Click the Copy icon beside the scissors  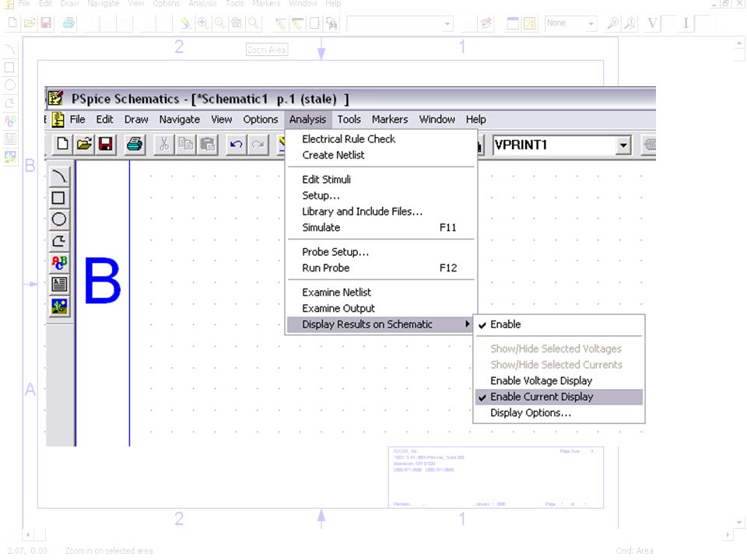(186, 144)
